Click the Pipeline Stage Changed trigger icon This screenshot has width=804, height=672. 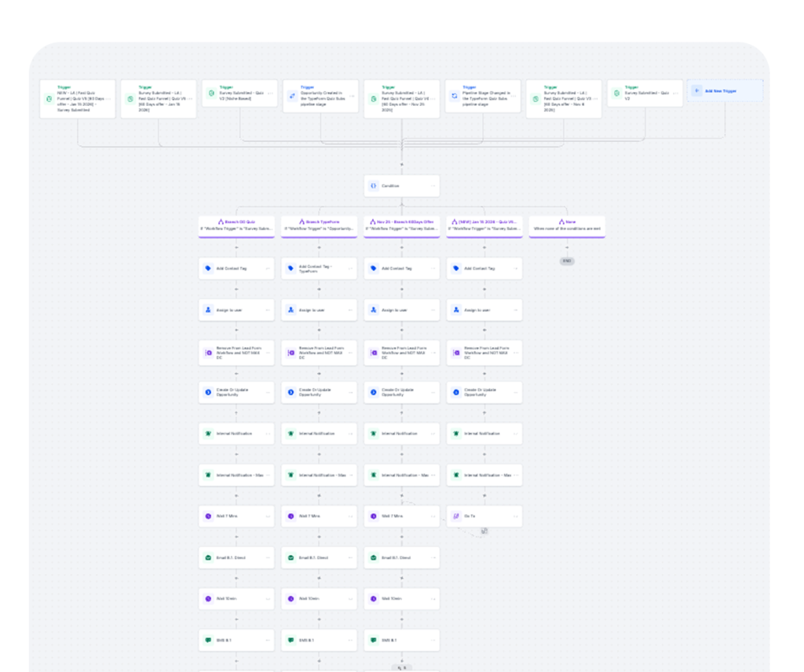455,98
